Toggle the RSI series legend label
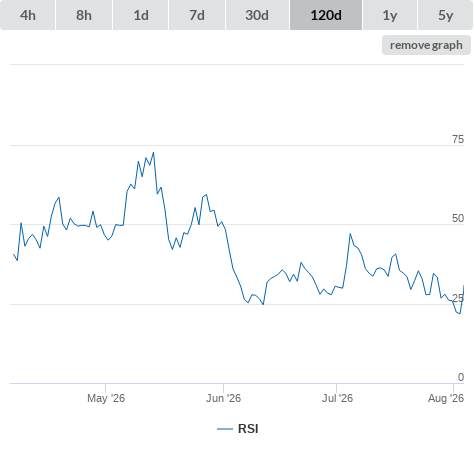Image resolution: width=474 pixels, height=455 pixels. [248, 429]
